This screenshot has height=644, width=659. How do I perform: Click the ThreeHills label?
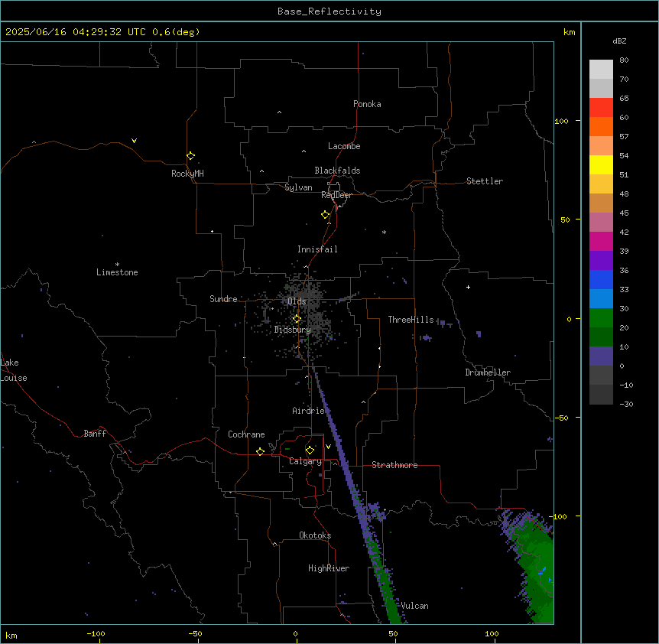tap(411, 320)
